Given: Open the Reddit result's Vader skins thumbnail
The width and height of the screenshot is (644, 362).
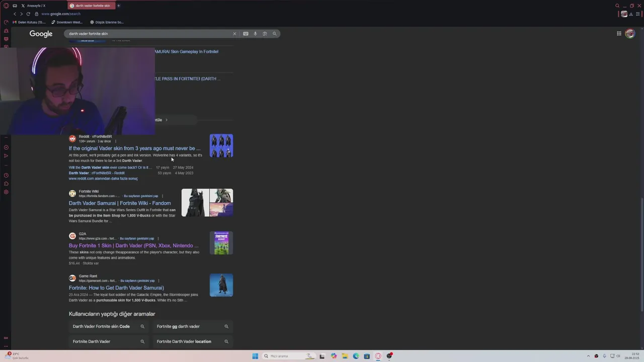Looking at the screenshot, I should (x=221, y=146).
